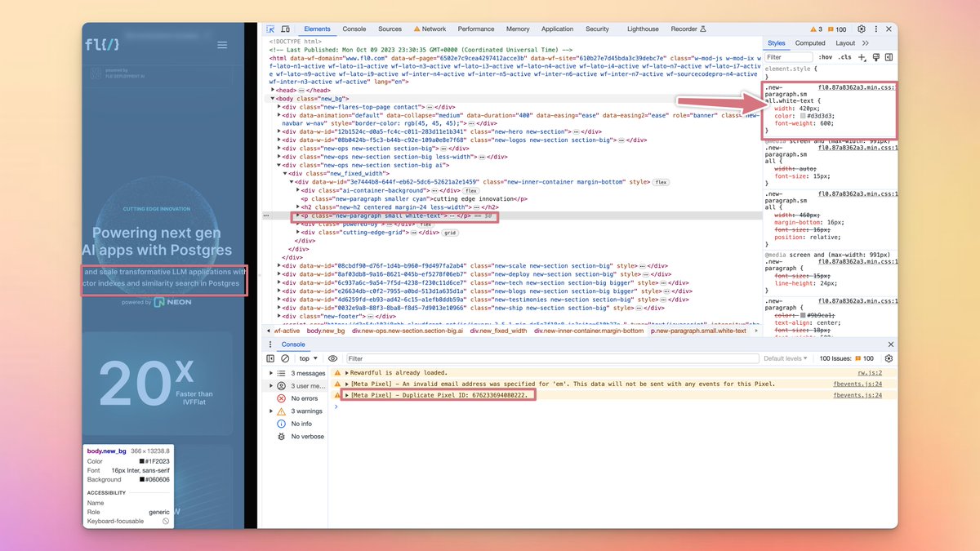
Task: Open the Recorder tab
Action: click(x=688, y=29)
